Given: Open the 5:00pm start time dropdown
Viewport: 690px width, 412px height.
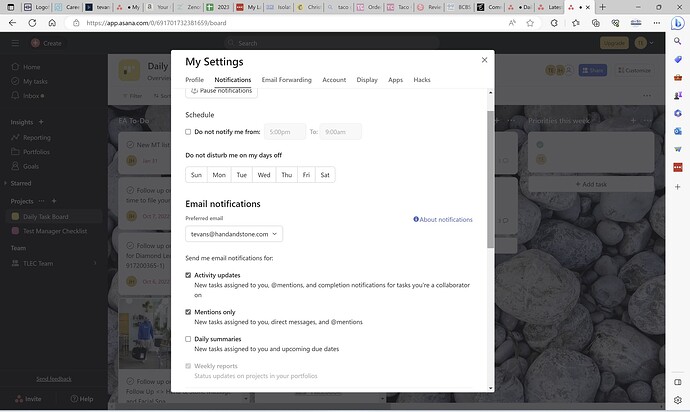Looking at the screenshot, I should coord(285,132).
